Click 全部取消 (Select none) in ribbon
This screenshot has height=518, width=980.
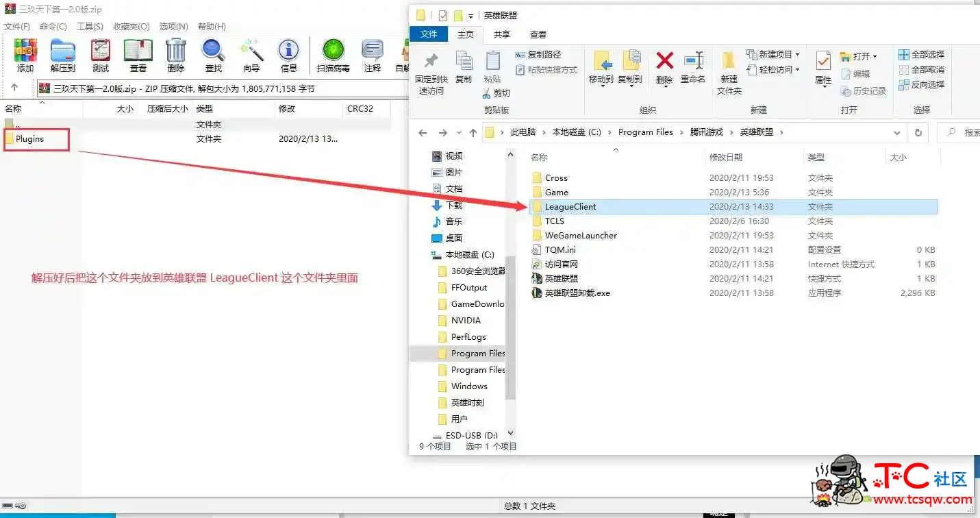tap(921, 69)
